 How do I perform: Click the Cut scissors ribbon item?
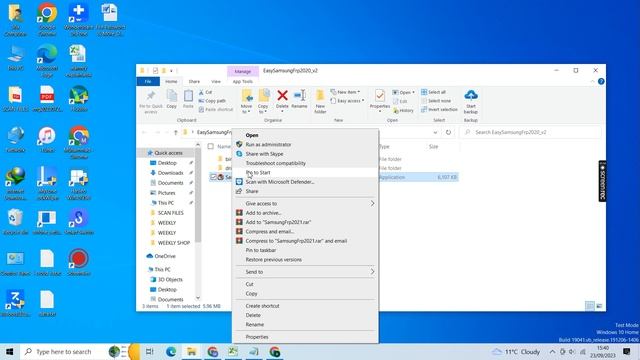(x=206, y=92)
